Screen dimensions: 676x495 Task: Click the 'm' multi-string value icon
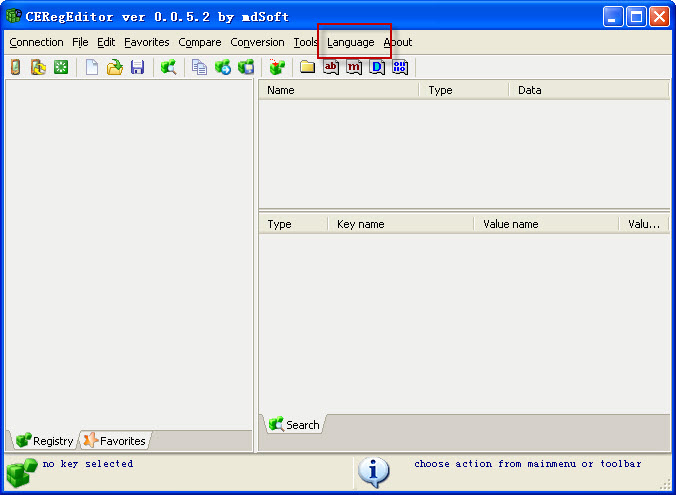coord(354,67)
